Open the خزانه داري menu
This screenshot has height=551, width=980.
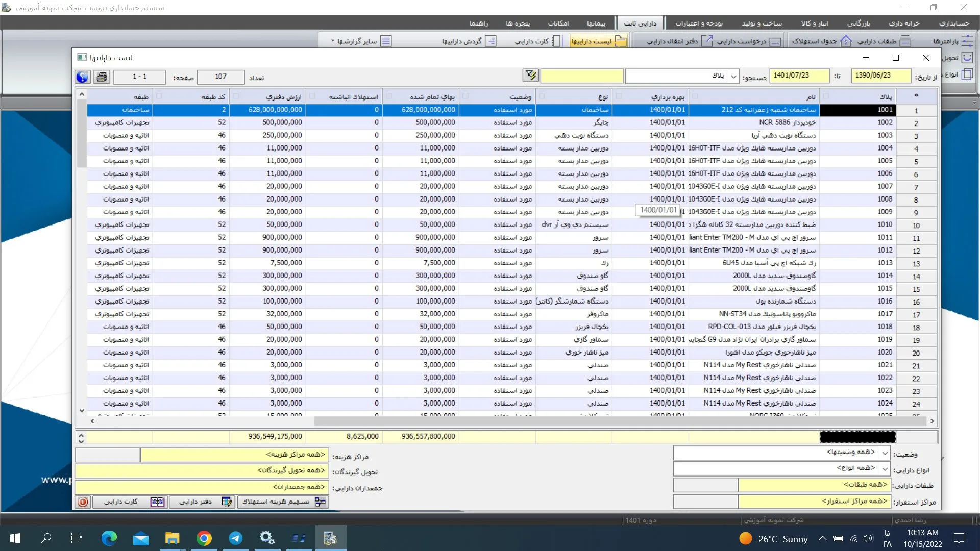click(903, 23)
